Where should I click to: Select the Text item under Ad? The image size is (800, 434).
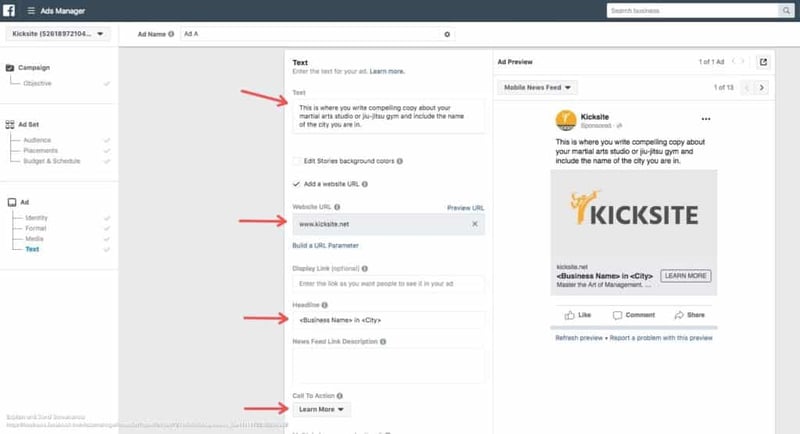click(32, 249)
